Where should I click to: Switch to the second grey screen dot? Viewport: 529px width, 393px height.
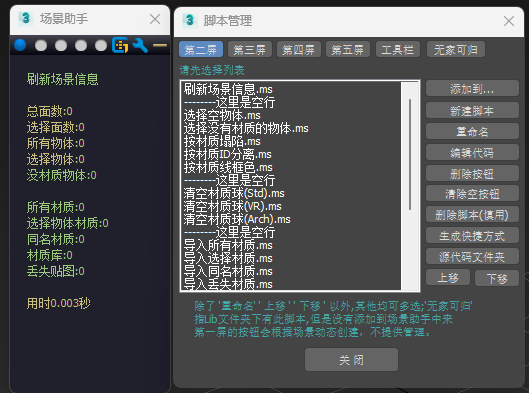pos(41,46)
